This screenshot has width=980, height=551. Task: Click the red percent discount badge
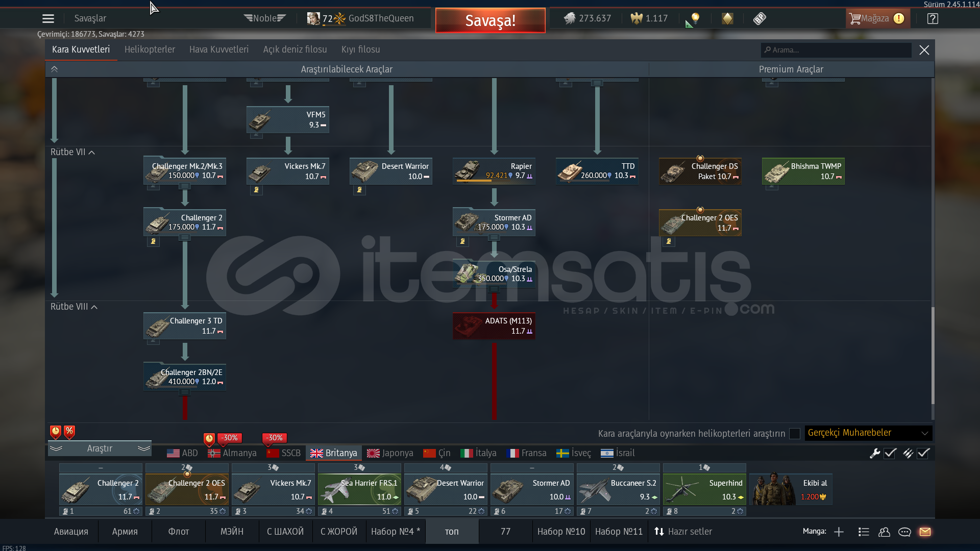pos(69,432)
